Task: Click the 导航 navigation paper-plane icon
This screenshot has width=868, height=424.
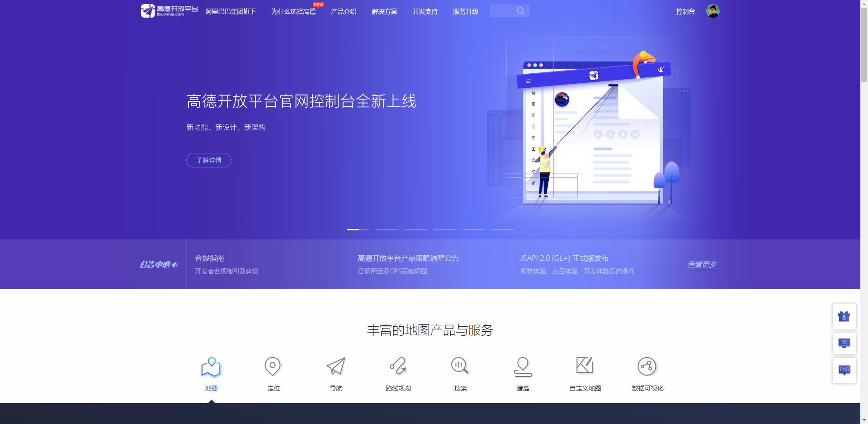Action: [x=335, y=367]
